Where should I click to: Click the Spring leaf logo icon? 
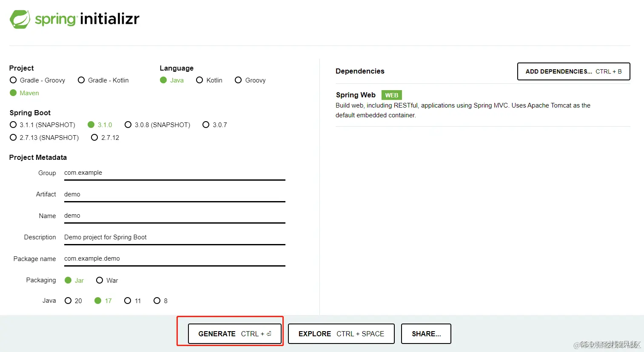20,19
